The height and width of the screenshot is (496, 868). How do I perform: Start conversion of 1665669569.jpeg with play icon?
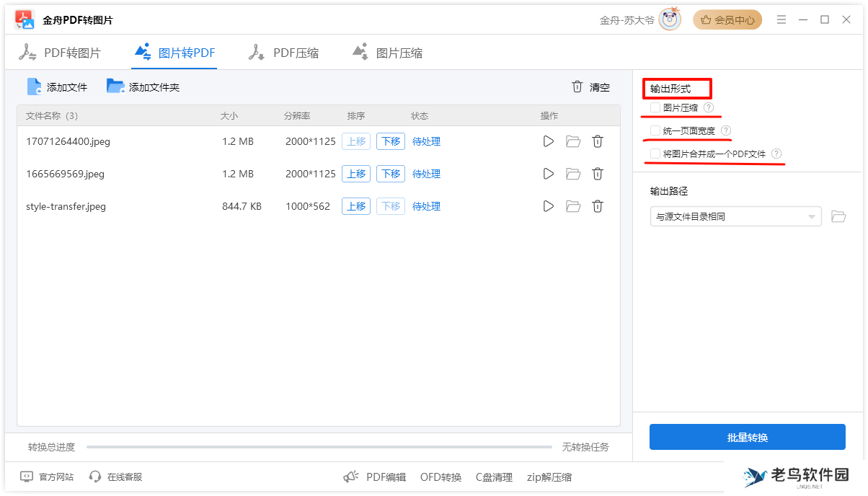point(549,174)
